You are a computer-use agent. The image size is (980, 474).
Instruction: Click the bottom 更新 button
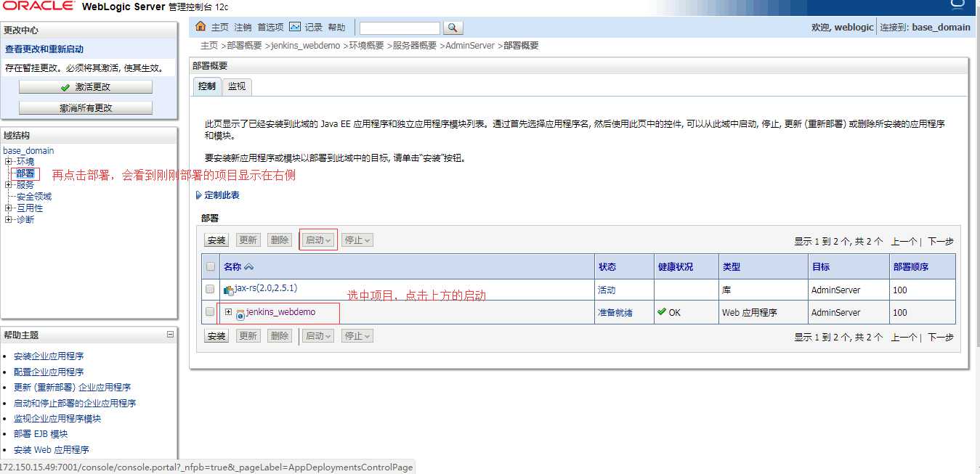pyautogui.click(x=248, y=335)
